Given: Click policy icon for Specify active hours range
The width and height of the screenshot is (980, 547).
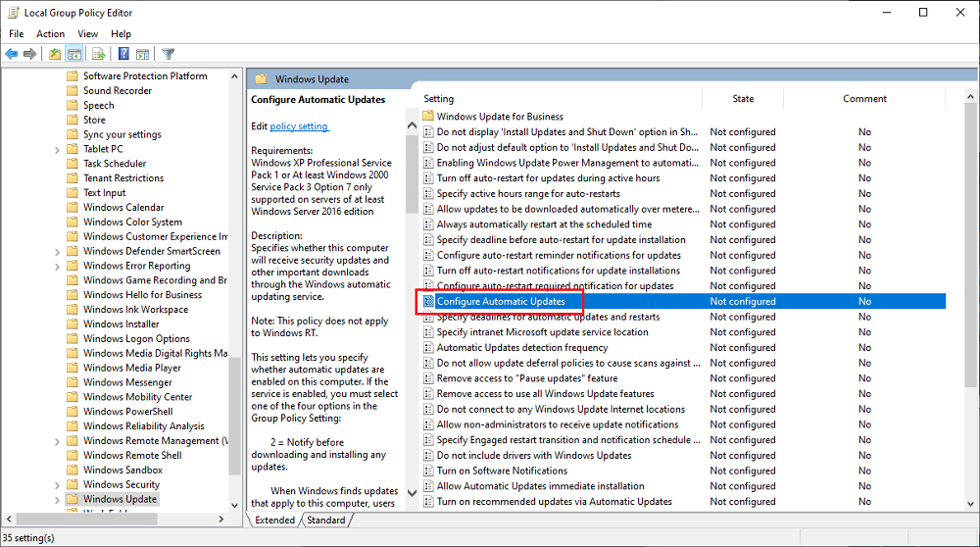Looking at the screenshot, I should coord(428,194).
